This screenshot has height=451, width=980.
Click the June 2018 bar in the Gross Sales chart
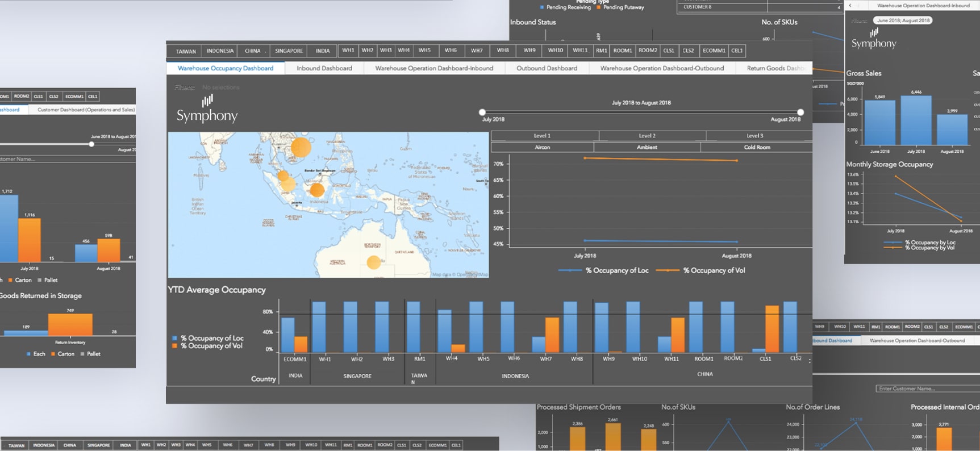click(879, 122)
